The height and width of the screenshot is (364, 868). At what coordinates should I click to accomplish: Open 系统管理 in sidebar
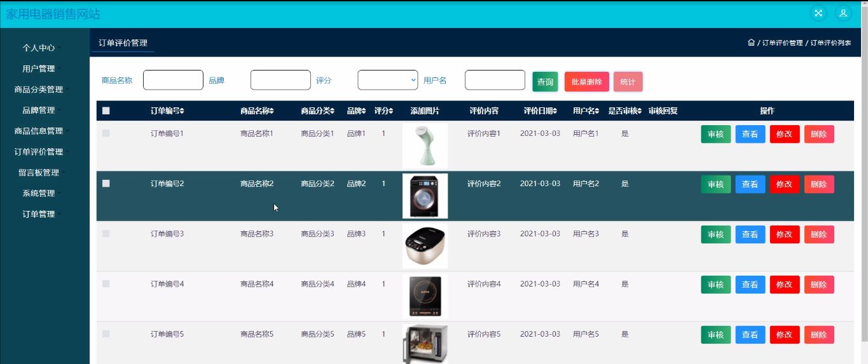tap(39, 193)
